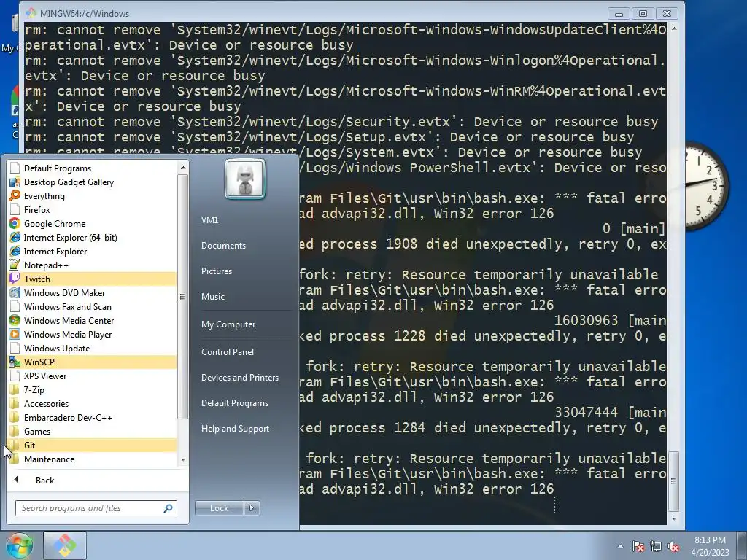Open Windows Fax and Scan icon
The image size is (747, 560).
(x=15, y=306)
